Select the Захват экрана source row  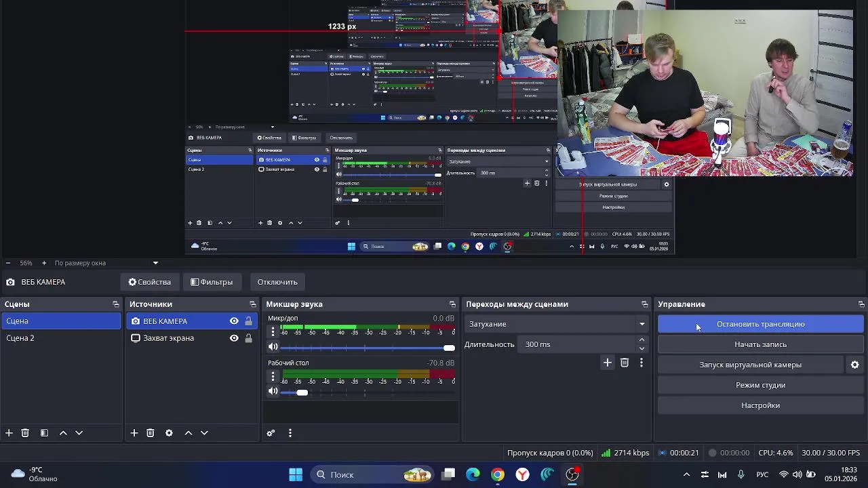[192, 338]
